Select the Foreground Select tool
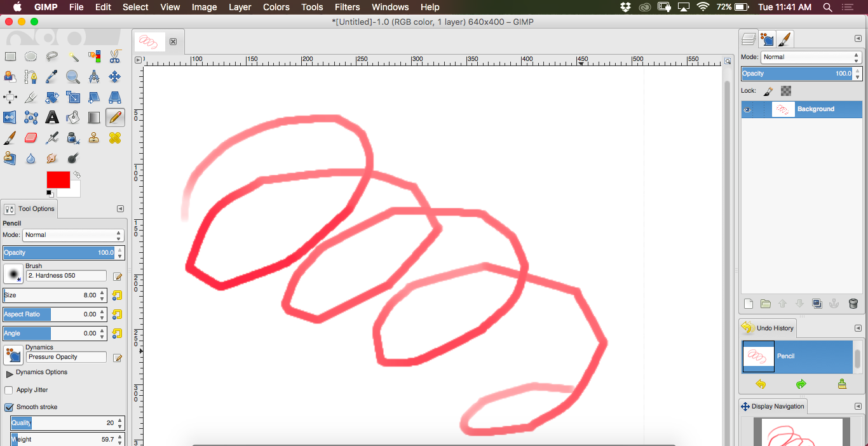Image resolution: width=868 pixels, height=446 pixels. (10, 77)
